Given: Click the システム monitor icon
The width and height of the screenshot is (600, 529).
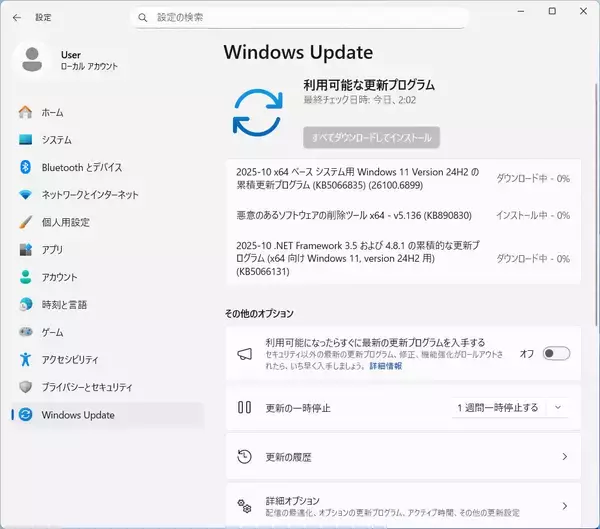Looking at the screenshot, I should 25,140.
